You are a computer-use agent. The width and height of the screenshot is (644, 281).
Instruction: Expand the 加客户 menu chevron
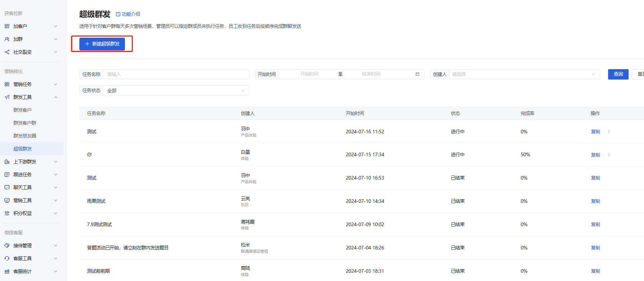click(56, 26)
